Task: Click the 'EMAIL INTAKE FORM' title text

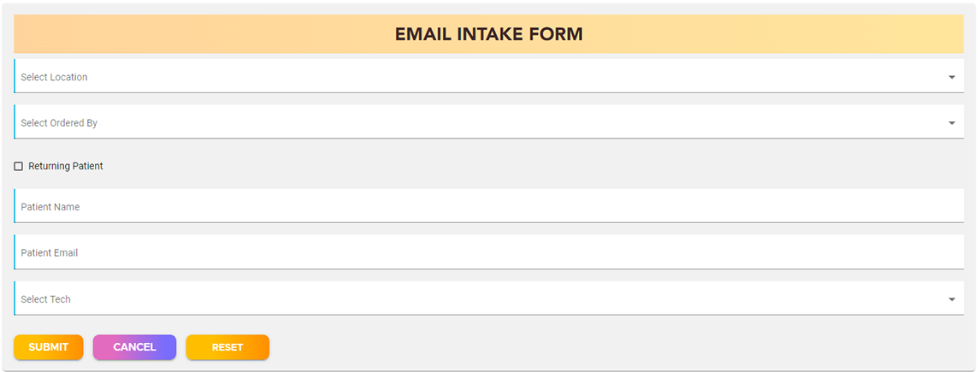Action: click(488, 35)
